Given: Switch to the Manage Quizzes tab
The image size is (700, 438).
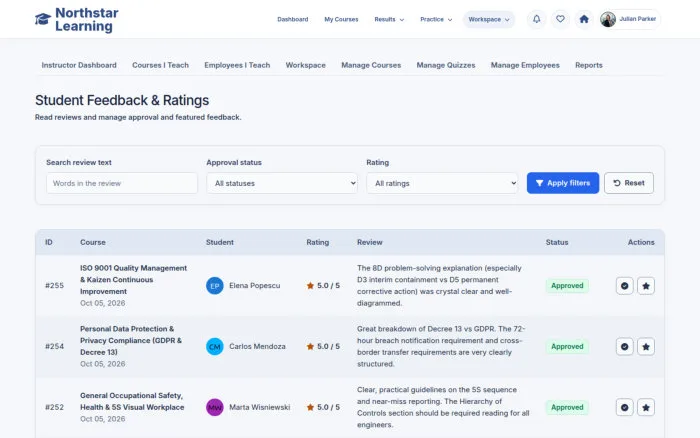Looking at the screenshot, I should click(x=446, y=65).
